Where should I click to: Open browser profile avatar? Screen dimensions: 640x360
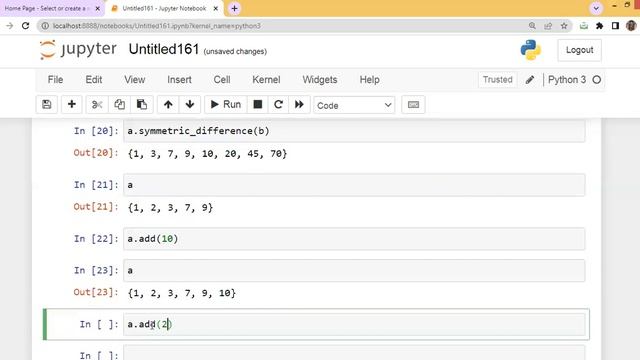point(631,26)
